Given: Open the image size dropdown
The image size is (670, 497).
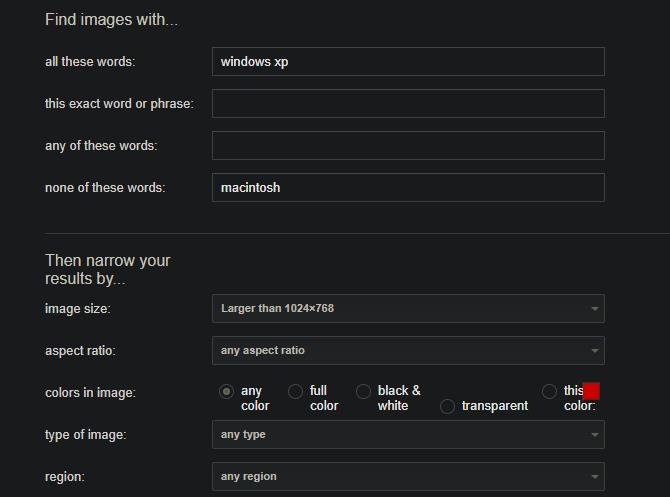Looking at the screenshot, I should (x=407, y=308).
